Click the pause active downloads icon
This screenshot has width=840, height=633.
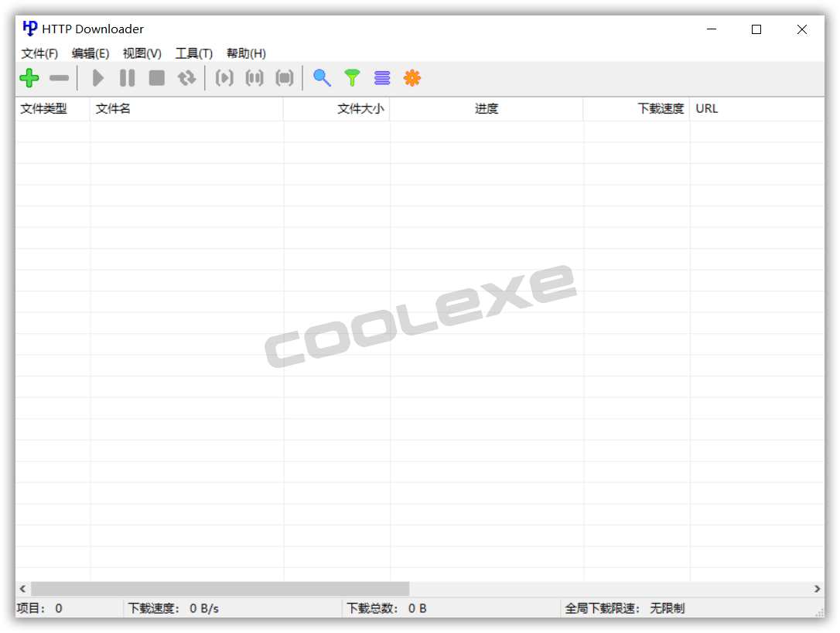tap(254, 78)
